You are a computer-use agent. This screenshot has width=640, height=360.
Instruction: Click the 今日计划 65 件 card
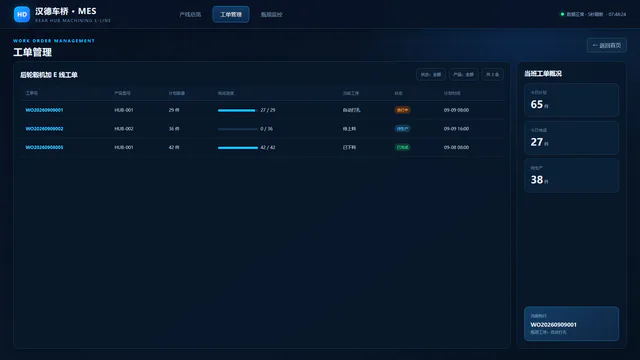pyautogui.click(x=571, y=100)
